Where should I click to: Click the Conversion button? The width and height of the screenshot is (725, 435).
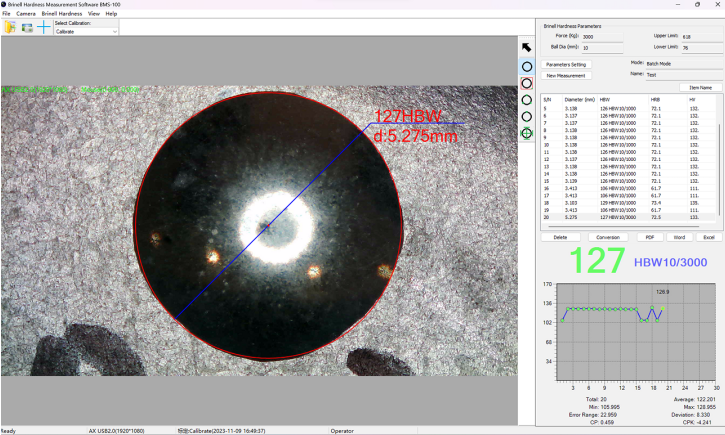point(608,237)
